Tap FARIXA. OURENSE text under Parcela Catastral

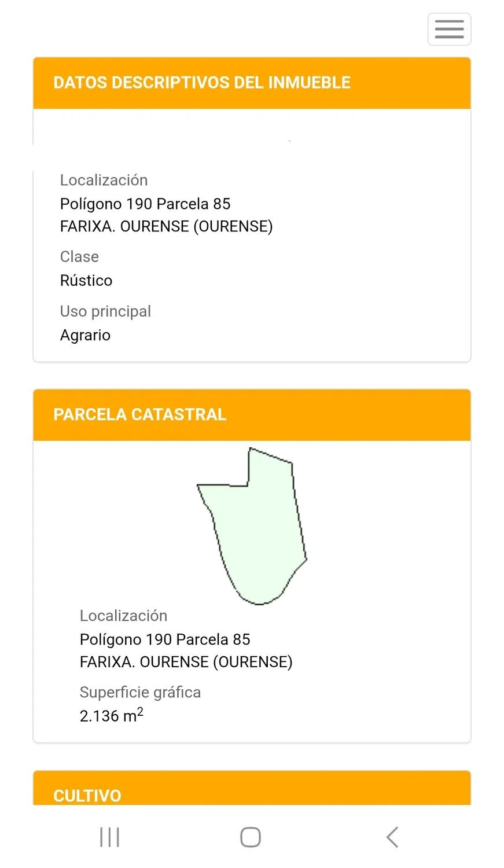coord(186,662)
